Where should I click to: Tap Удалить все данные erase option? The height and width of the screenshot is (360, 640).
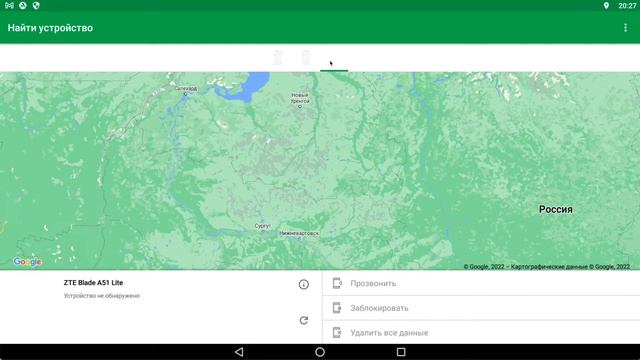point(481,333)
